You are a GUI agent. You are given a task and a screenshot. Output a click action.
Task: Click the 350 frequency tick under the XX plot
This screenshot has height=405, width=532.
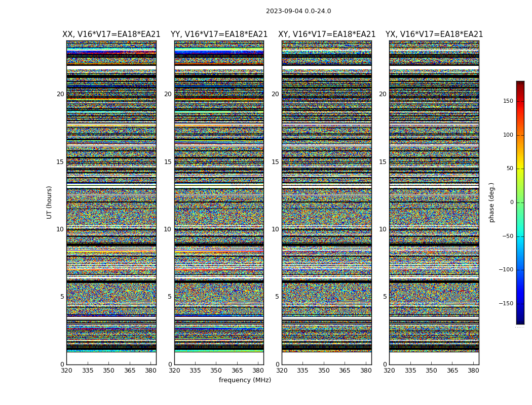tap(108, 371)
